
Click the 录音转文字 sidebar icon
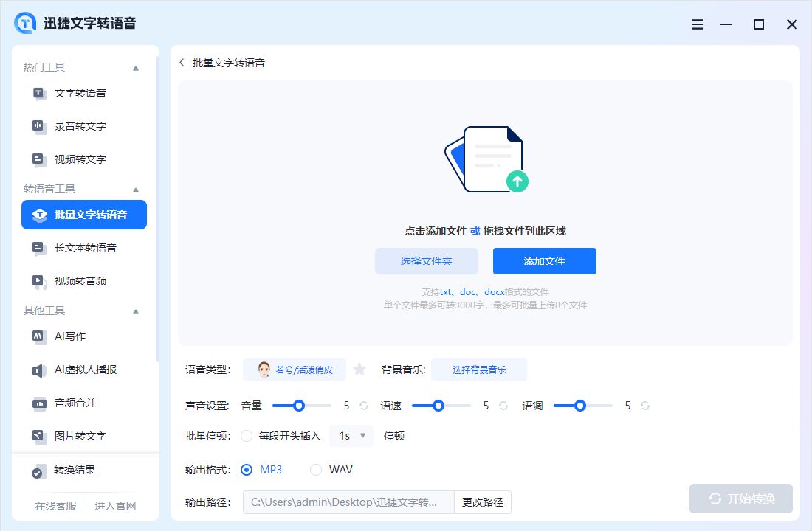pos(39,126)
